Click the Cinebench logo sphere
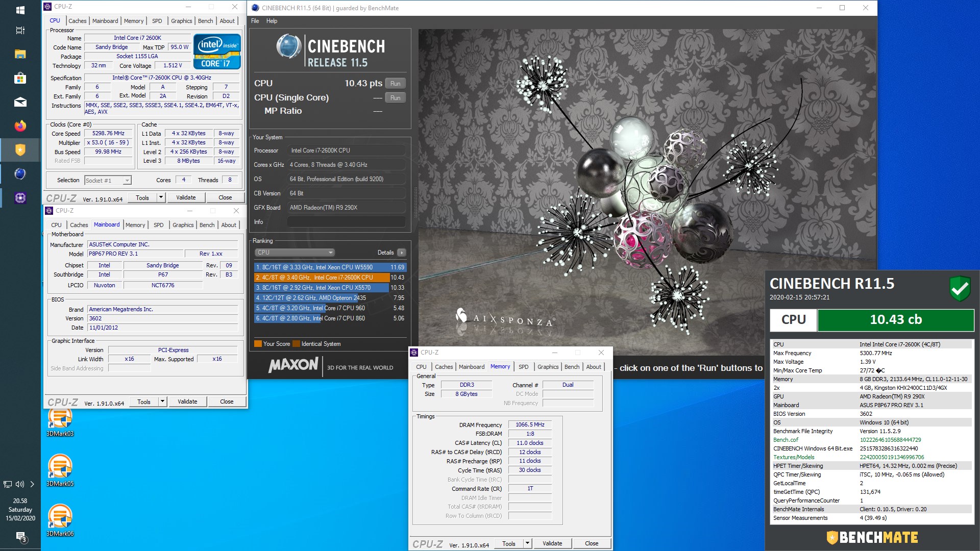Screen dimensions: 980x551 coord(289,47)
